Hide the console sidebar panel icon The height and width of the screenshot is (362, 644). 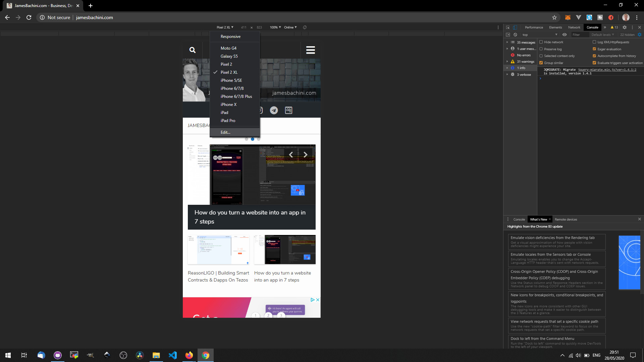[508, 35]
